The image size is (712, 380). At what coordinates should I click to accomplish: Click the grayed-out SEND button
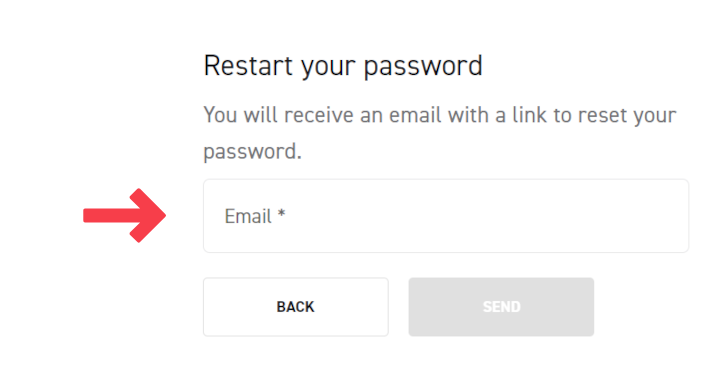click(501, 307)
